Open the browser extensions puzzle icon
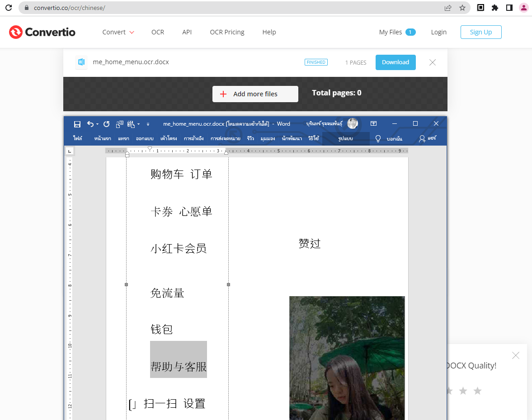This screenshot has width=532, height=420. click(x=495, y=8)
